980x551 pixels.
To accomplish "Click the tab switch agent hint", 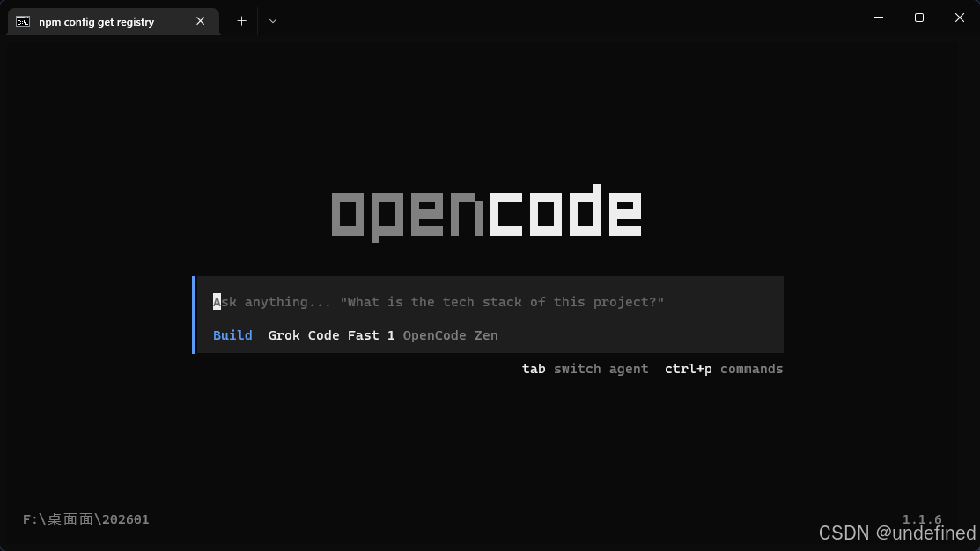I will coord(585,369).
